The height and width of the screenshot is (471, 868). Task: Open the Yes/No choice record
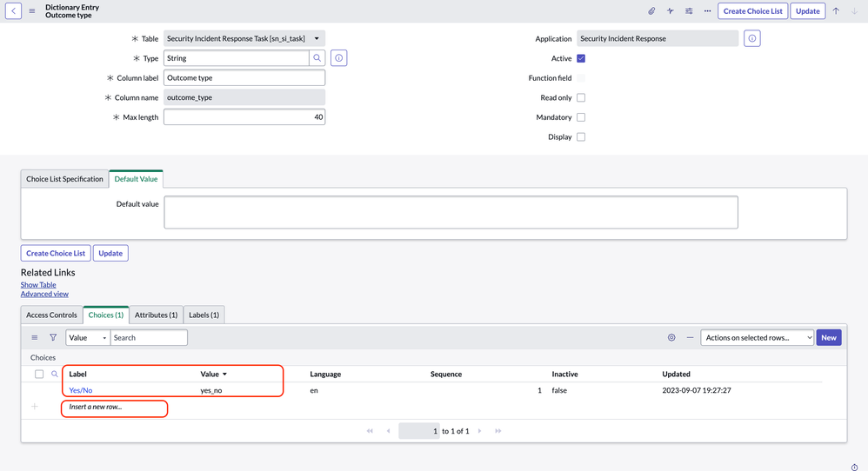[80, 390]
